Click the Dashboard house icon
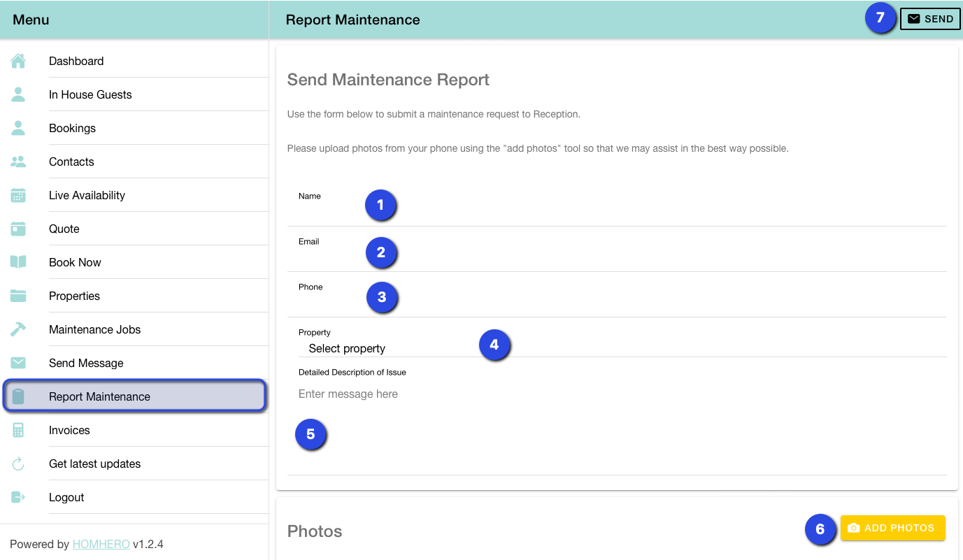The width and height of the screenshot is (963, 560). (x=18, y=62)
